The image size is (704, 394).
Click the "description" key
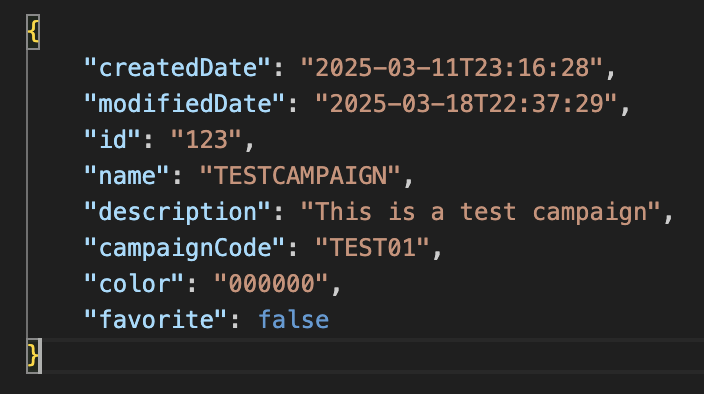178,211
